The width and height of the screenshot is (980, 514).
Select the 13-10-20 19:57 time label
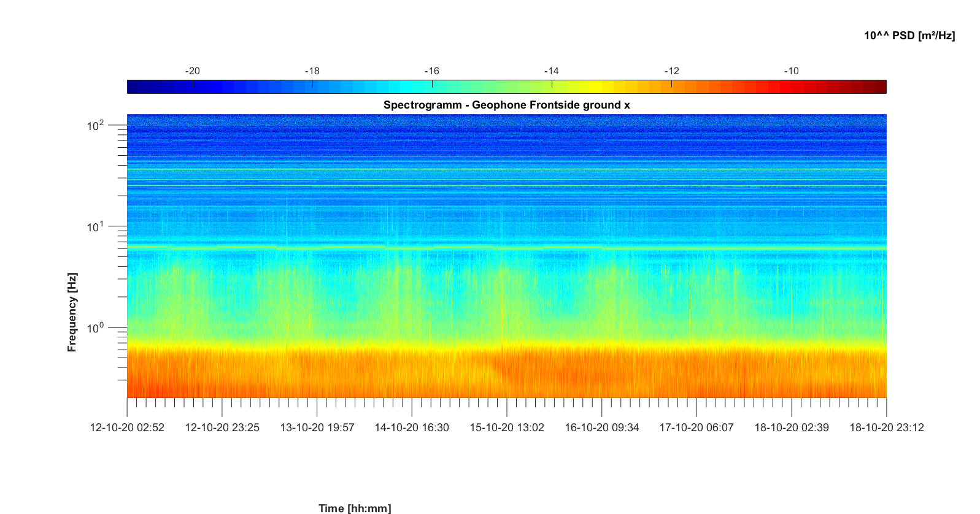pyautogui.click(x=317, y=428)
